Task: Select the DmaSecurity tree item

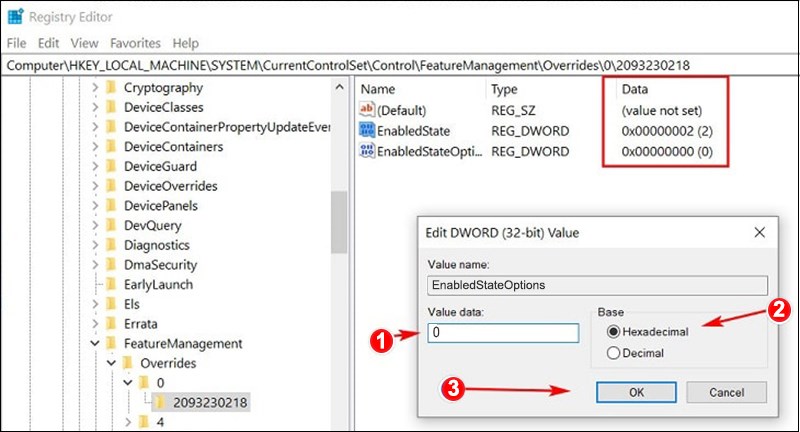Action: [160, 265]
